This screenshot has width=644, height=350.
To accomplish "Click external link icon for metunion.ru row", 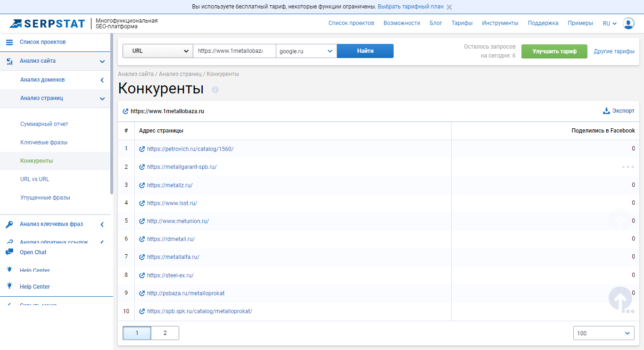I will coord(142,221).
